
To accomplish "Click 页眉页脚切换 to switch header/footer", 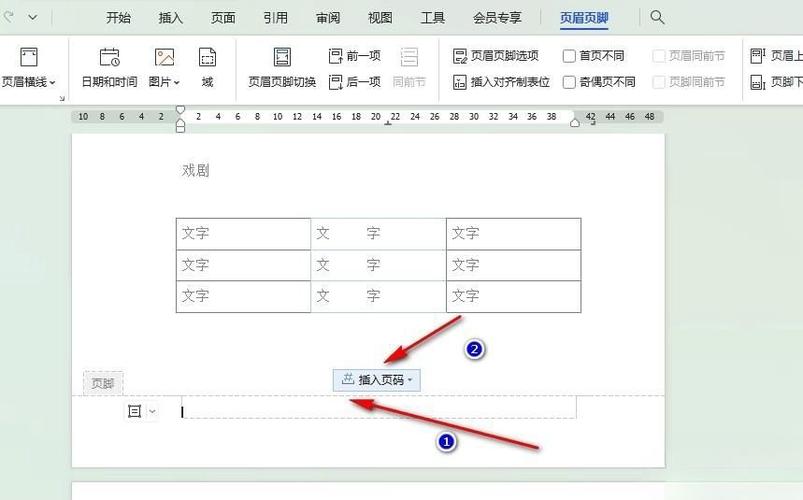I will pyautogui.click(x=282, y=68).
